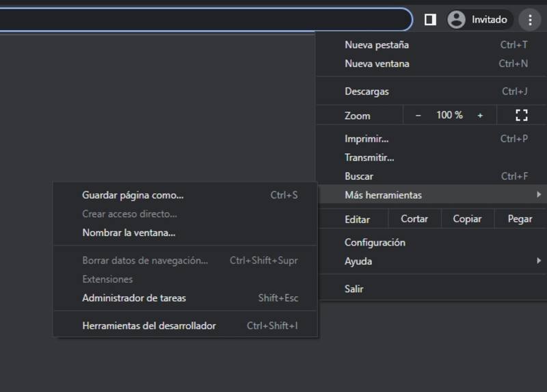
Task: Decrease zoom with the minus button
Action: click(x=418, y=115)
